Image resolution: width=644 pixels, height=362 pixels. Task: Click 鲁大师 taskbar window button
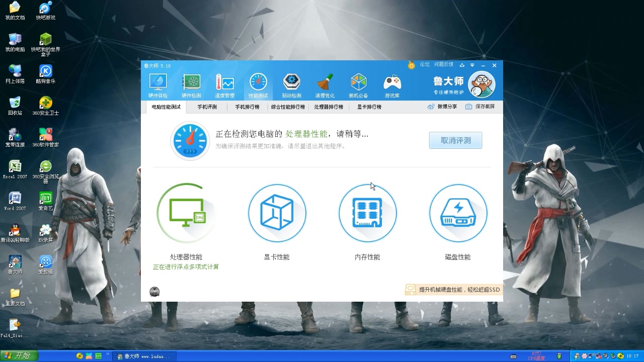pos(143,356)
